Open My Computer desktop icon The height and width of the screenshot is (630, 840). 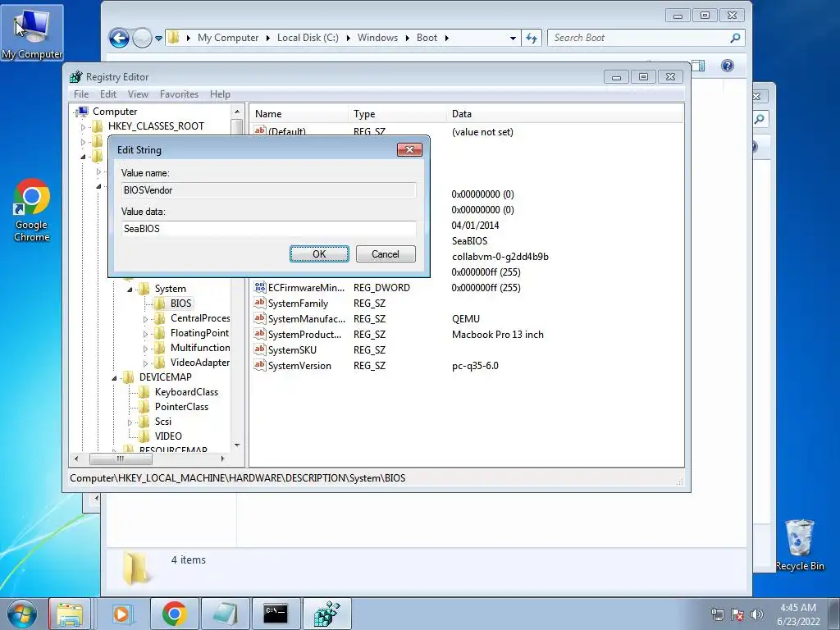point(32,33)
